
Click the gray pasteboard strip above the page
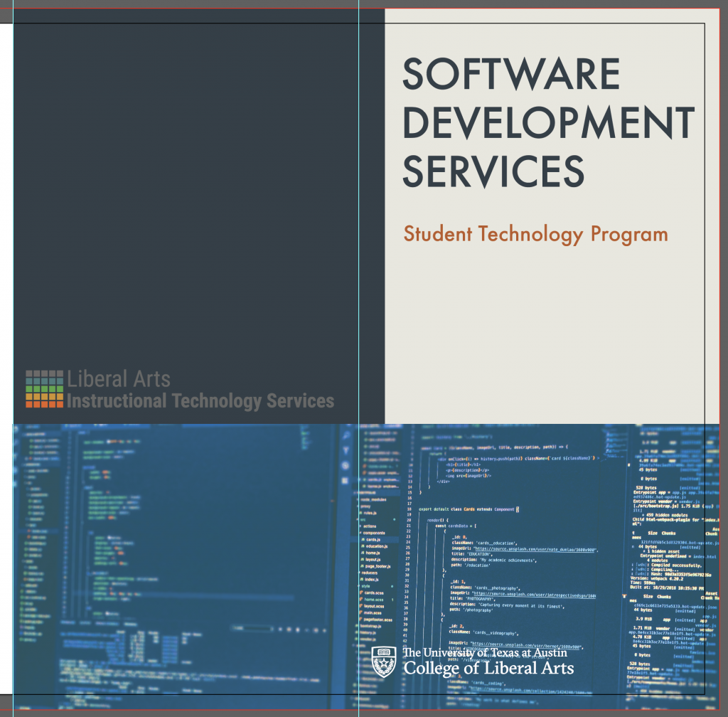point(355,4)
